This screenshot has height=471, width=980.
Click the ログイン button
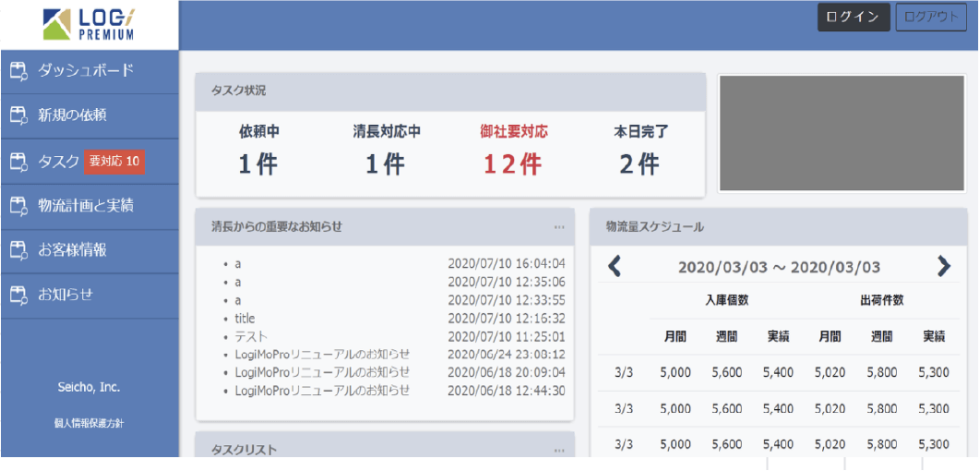click(854, 17)
